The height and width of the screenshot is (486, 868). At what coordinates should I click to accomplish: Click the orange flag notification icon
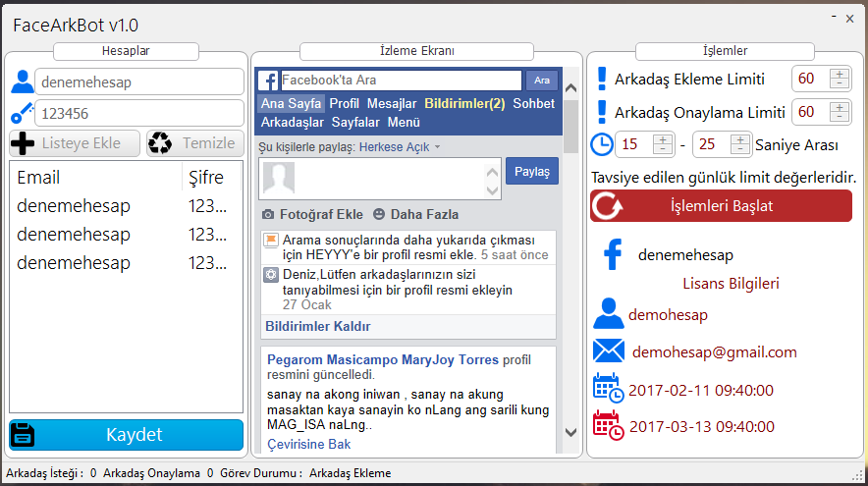(271, 241)
